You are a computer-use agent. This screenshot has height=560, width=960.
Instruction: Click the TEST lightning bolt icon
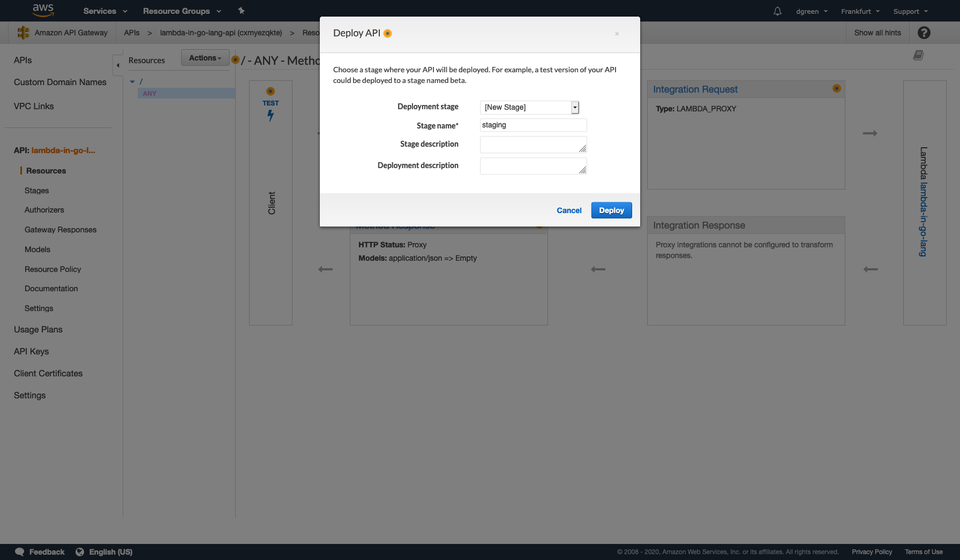(x=271, y=116)
